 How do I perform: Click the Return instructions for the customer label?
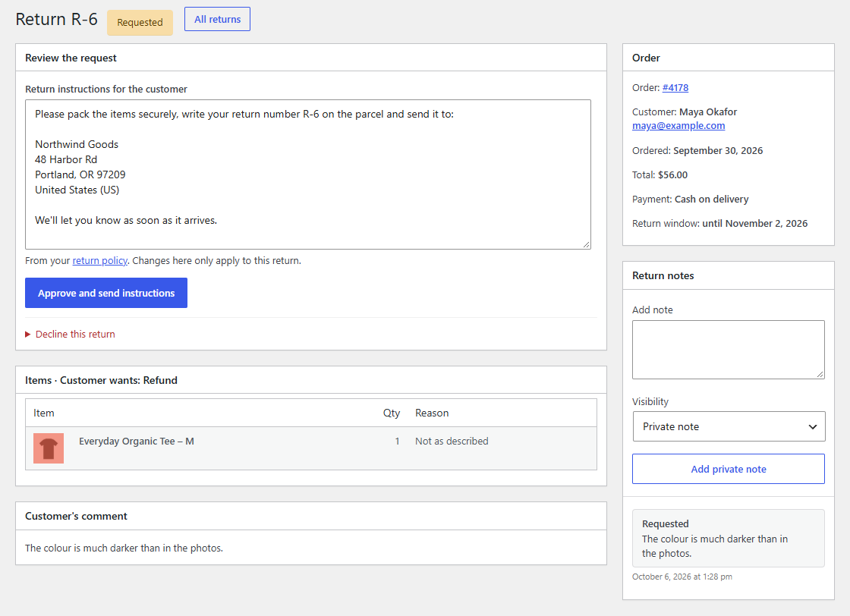(105, 90)
